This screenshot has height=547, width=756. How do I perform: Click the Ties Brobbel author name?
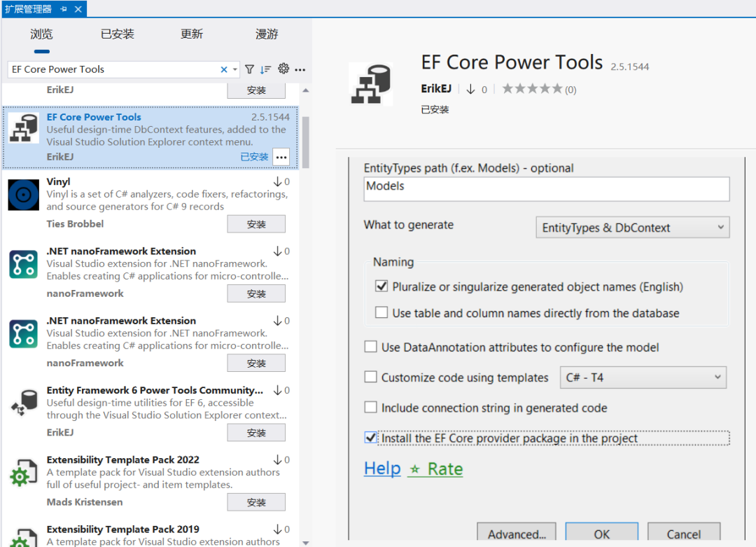click(75, 224)
